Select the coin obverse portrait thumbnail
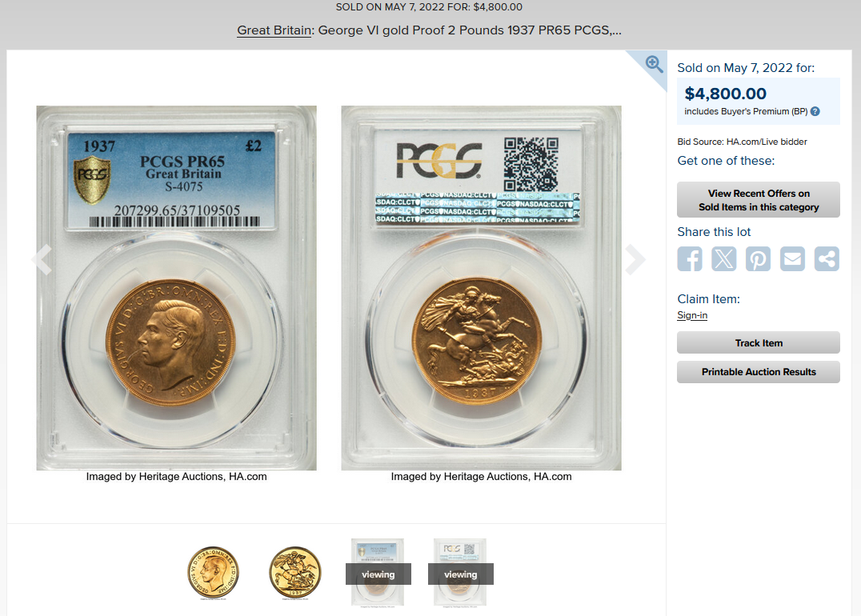 (x=213, y=573)
